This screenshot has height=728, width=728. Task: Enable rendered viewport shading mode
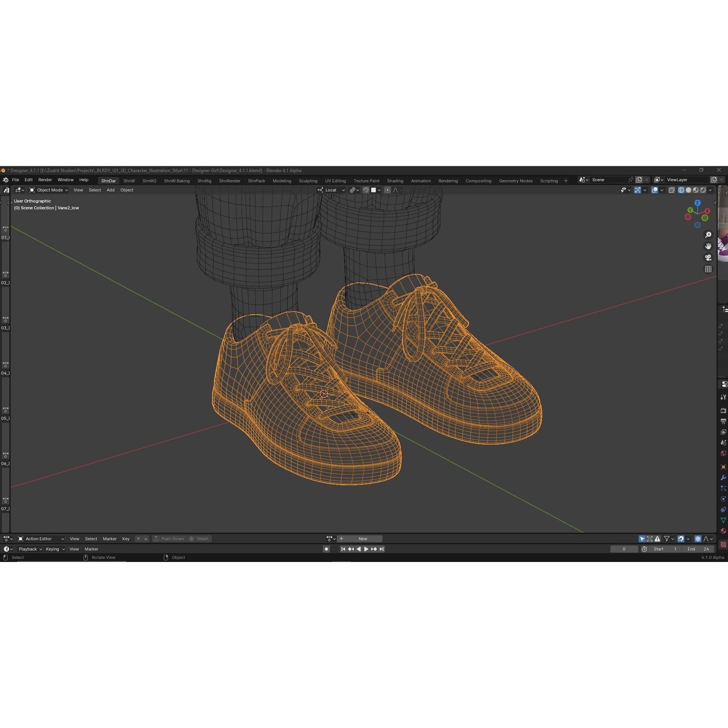[x=703, y=190]
